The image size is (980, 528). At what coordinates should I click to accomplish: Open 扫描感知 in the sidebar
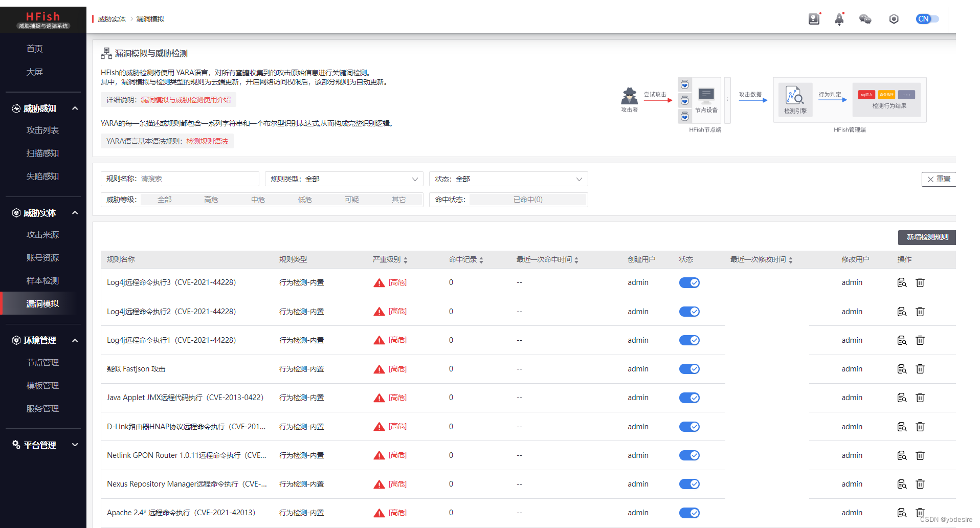point(43,153)
